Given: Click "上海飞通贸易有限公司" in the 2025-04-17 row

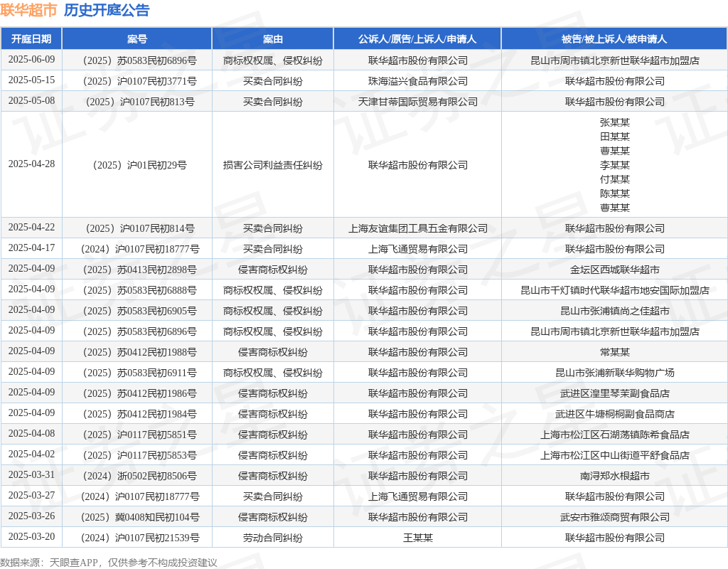Looking at the screenshot, I should point(418,249).
